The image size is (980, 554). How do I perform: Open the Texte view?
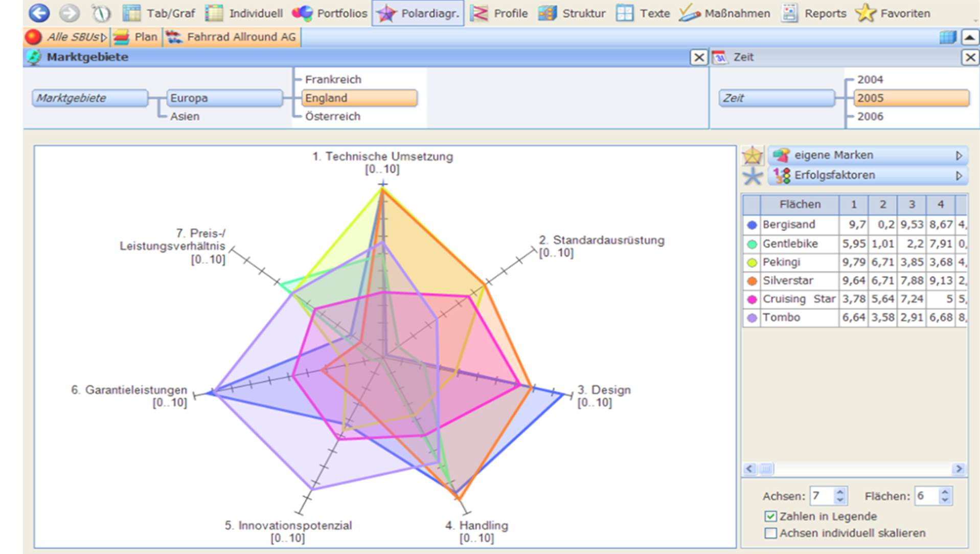point(643,13)
